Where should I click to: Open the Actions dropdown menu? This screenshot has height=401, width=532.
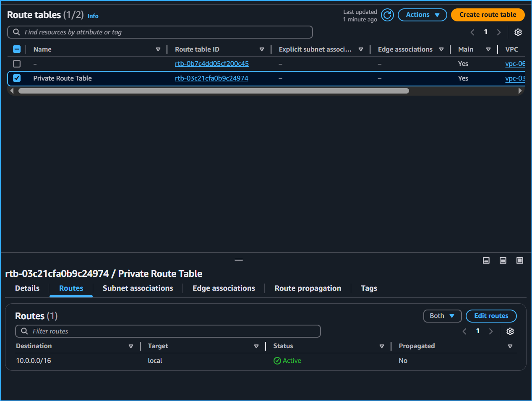pyautogui.click(x=422, y=15)
